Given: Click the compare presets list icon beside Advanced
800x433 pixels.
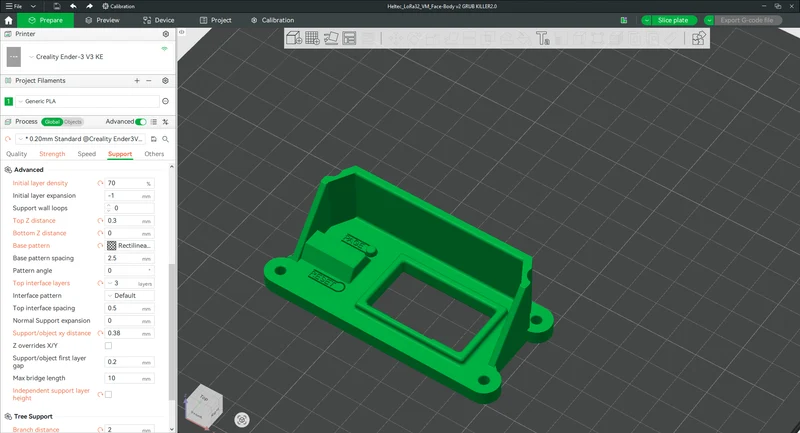Looking at the screenshot, I should (x=154, y=122).
